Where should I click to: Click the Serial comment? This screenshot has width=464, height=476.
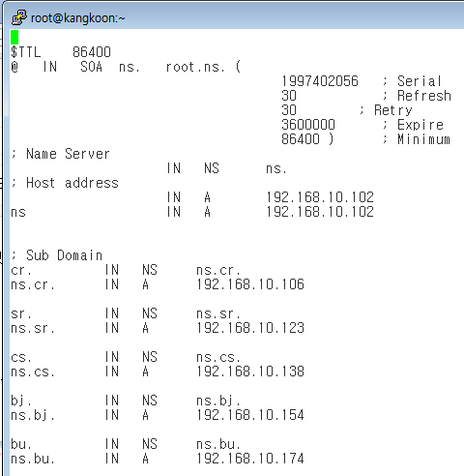pos(420,81)
